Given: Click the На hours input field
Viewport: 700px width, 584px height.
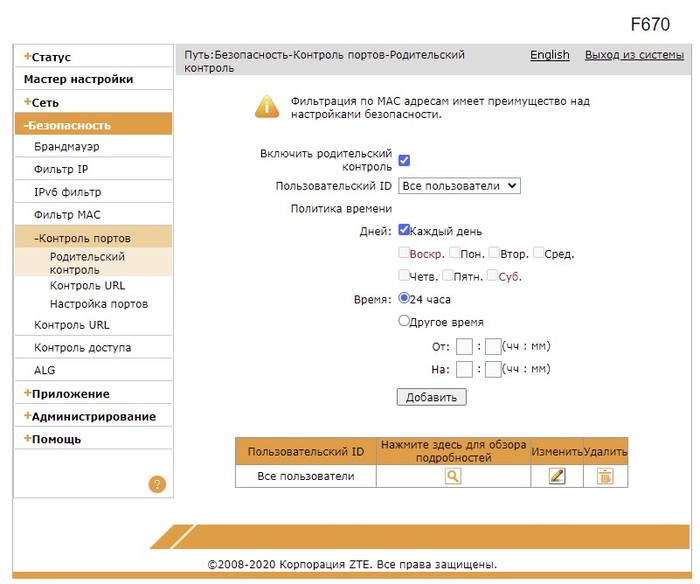Looking at the screenshot, I should pos(464,369).
